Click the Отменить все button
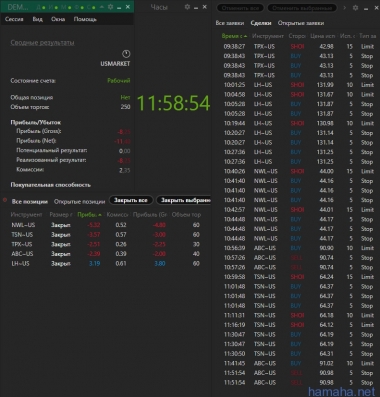Screen dimensions: 380x397 [x=240, y=8]
